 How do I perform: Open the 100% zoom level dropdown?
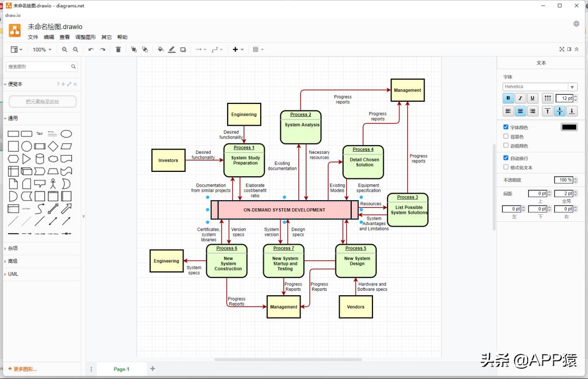(x=42, y=49)
